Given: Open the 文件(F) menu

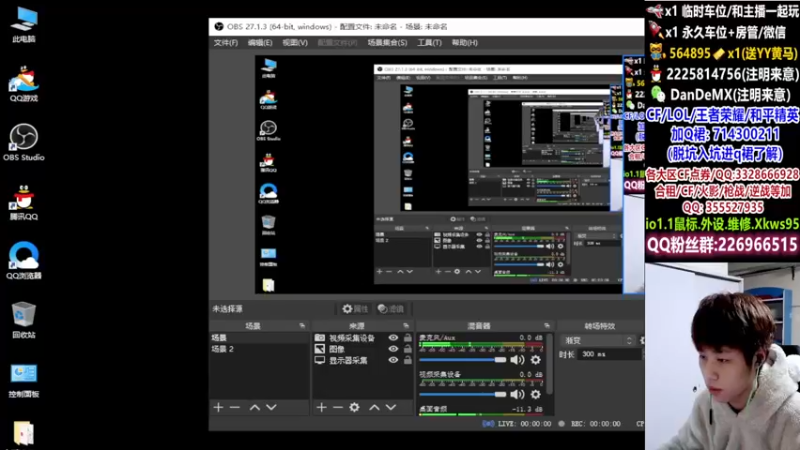Looking at the screenshot, I should coord(226,43).
